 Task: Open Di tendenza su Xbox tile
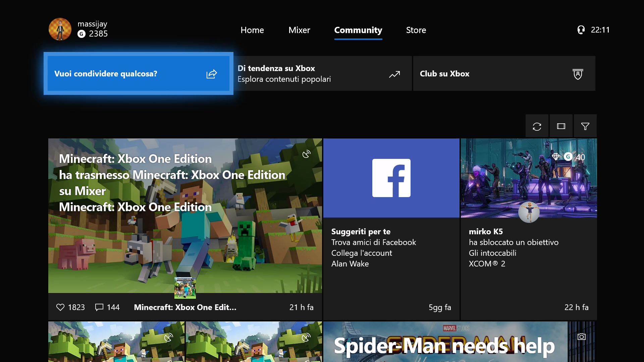[322, 73]
